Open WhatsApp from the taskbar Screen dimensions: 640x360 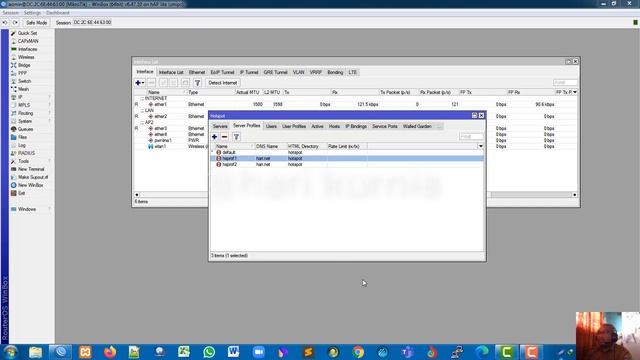[209, 352]
